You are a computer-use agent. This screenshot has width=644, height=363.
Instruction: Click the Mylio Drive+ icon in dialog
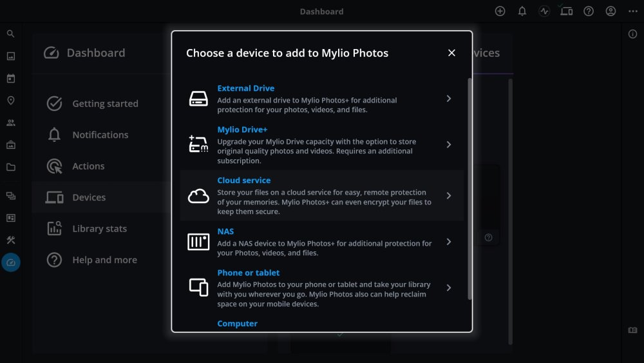198,144
